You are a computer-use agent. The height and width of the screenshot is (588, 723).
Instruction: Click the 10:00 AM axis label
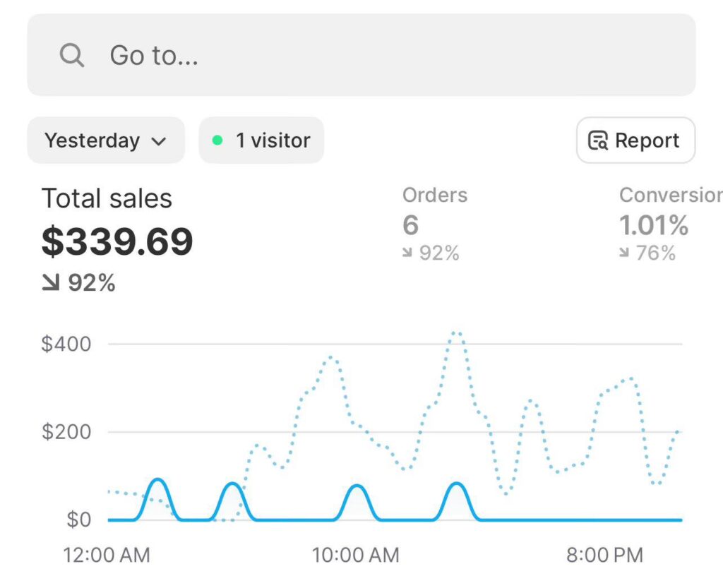coord(356,555)
